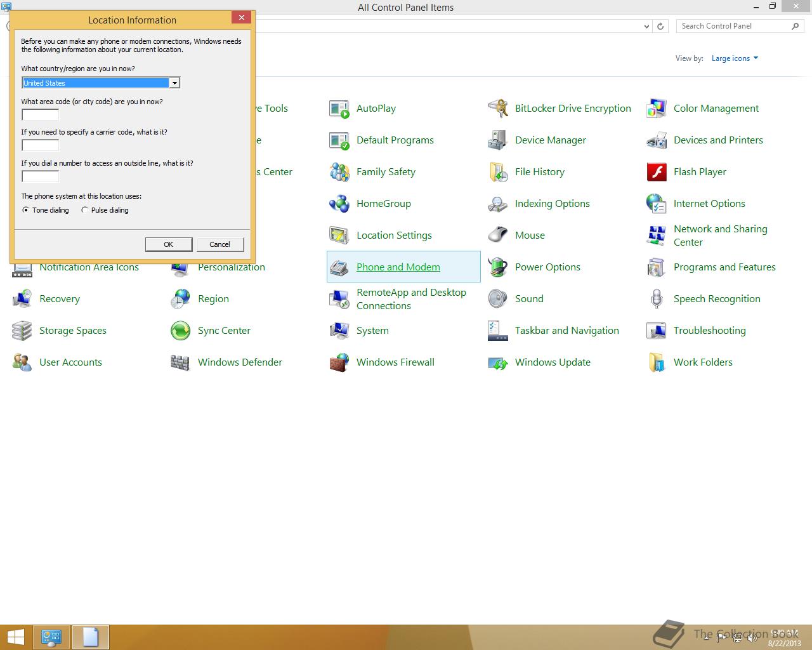This screenshot has height=650, width=812.
Task: Expand the country/region dropdown showing United States
Action: [x=174, y=83]
